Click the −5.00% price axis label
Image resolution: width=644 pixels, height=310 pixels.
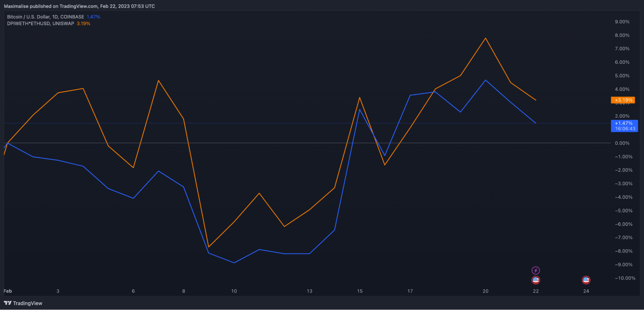623,211
